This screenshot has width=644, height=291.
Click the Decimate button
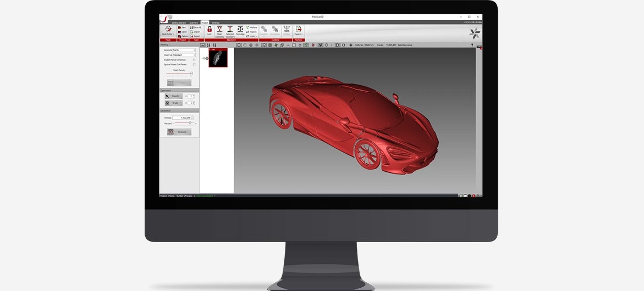pyautogui.click(x=179, y=132)
